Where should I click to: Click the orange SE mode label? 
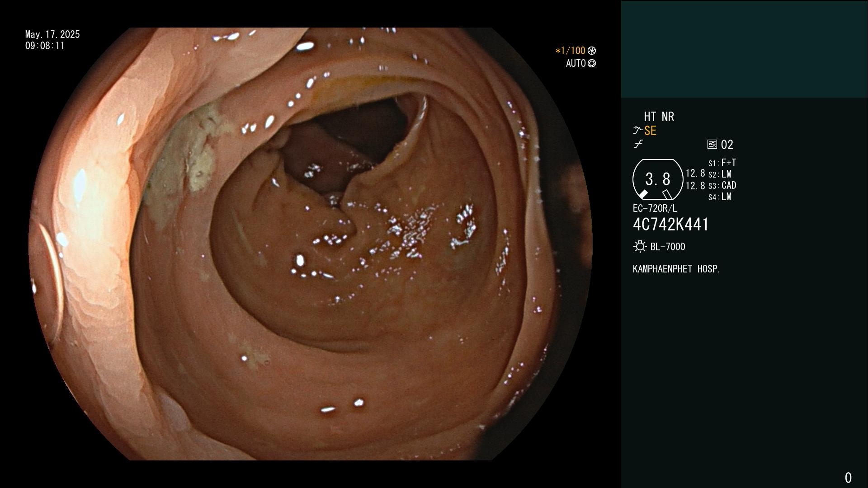[650, 131]
